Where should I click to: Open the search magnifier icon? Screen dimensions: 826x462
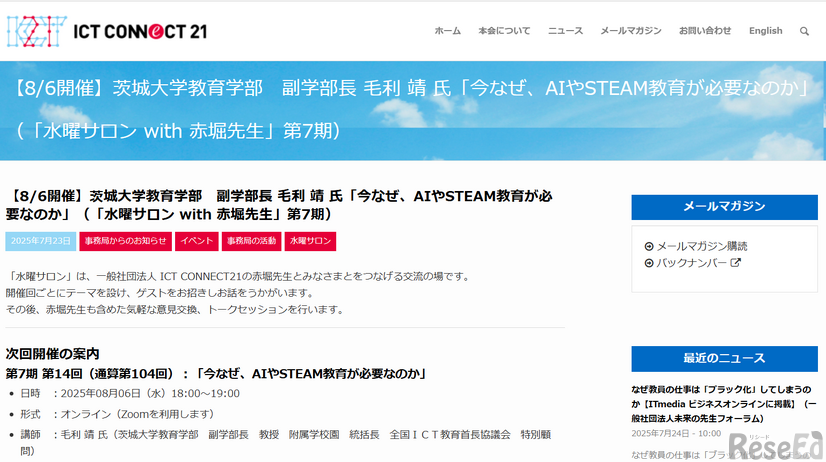coord(804,31)
